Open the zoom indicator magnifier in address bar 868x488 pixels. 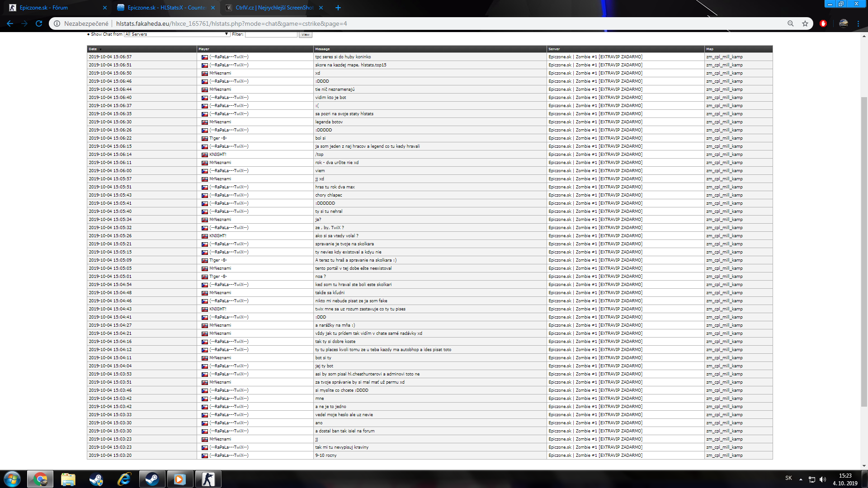790,23
